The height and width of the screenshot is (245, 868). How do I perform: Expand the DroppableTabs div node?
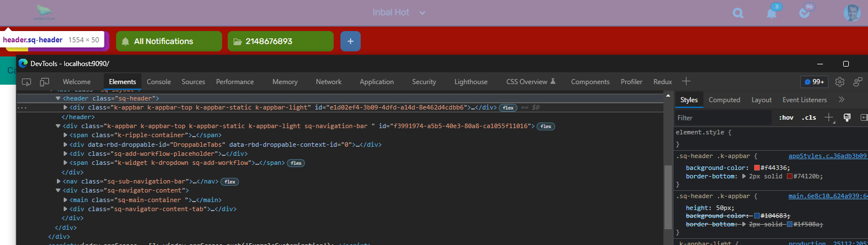click(x=65, y=145)
